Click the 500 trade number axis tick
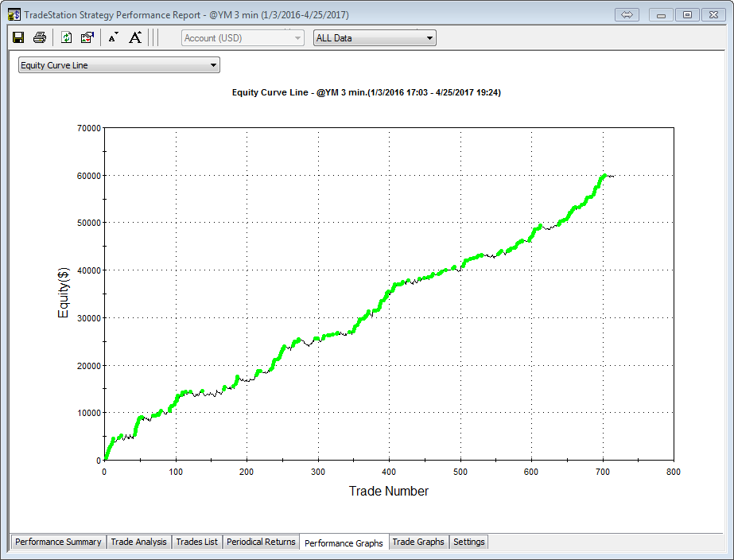Screen dimensions: 734x560 tap(460, 472)
